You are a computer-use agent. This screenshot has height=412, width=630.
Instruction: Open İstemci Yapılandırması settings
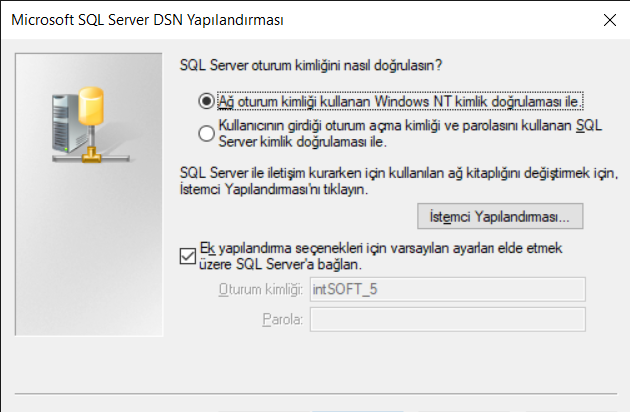[x=500, y=216]
